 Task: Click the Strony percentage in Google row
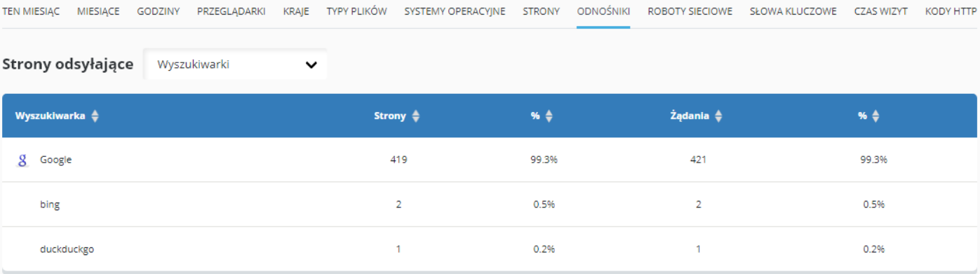(x=544, y=160)
